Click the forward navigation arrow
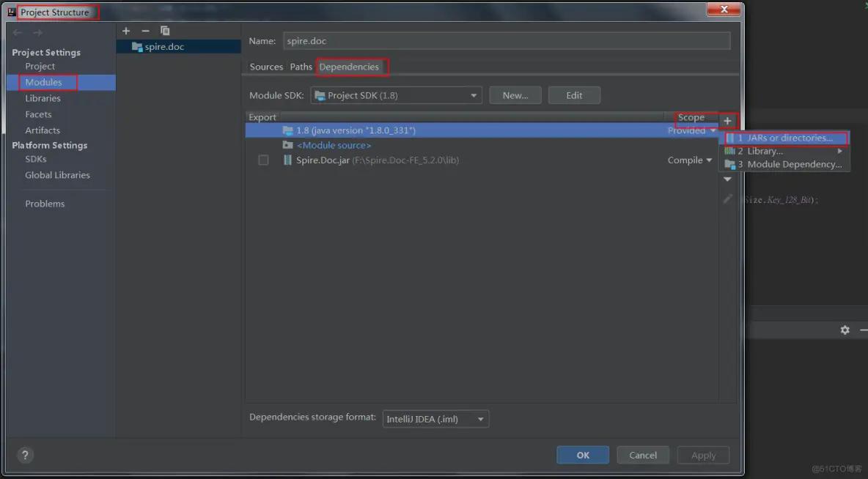The image size is (868, 479). coord(37,33)
